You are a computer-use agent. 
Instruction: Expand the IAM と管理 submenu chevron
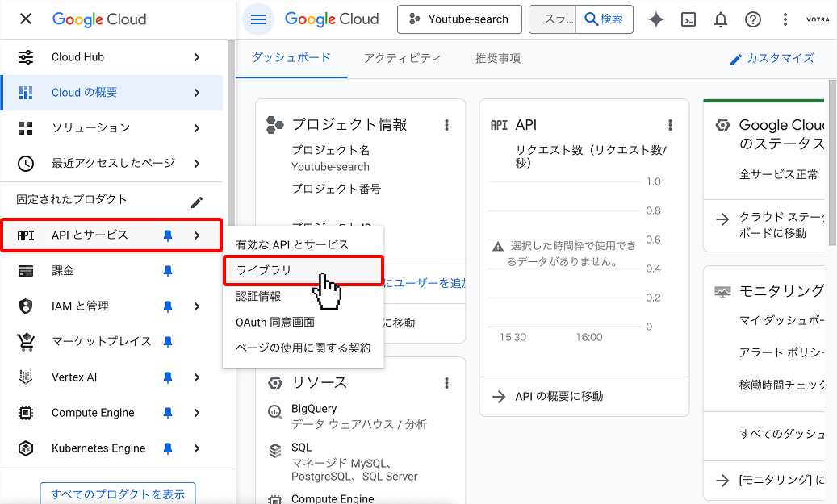point(197,306)
